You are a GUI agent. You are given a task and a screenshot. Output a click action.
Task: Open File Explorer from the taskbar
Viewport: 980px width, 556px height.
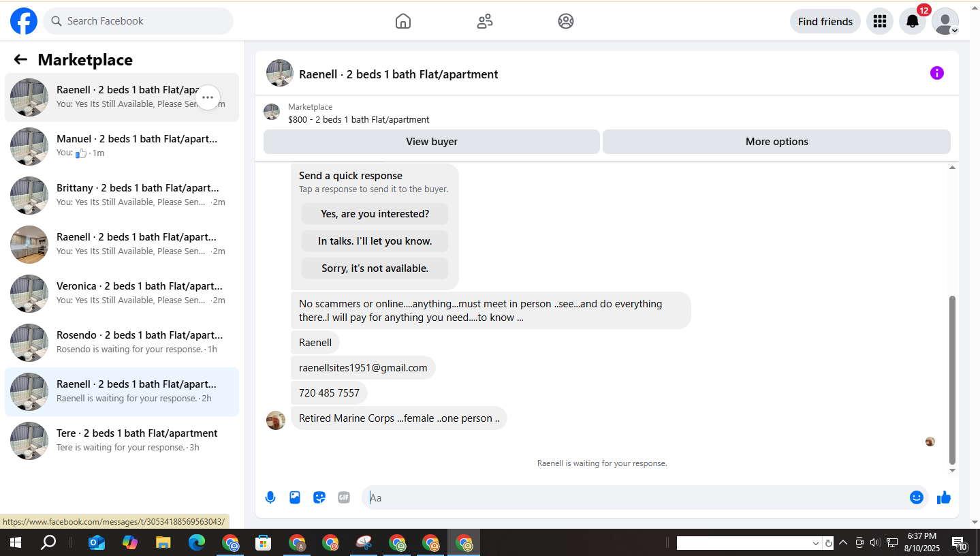pyautogui.click(x=163, y=543)
